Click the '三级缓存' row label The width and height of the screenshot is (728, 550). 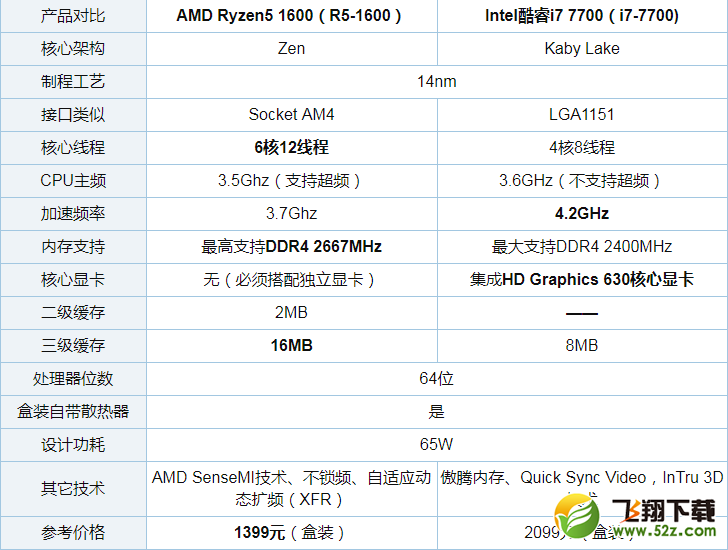click(x=73, y=346)
